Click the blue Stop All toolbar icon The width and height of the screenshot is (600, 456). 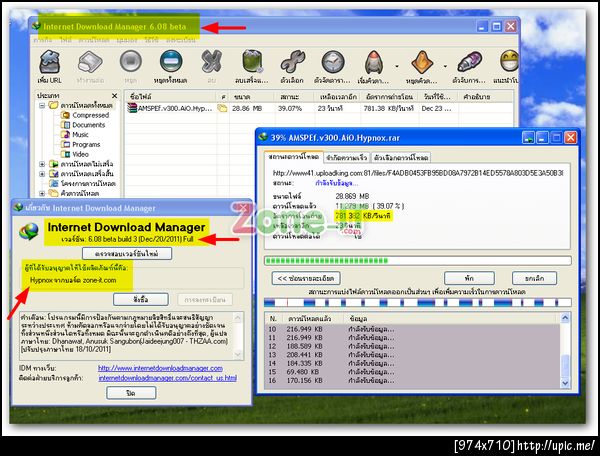pos(171,61)
